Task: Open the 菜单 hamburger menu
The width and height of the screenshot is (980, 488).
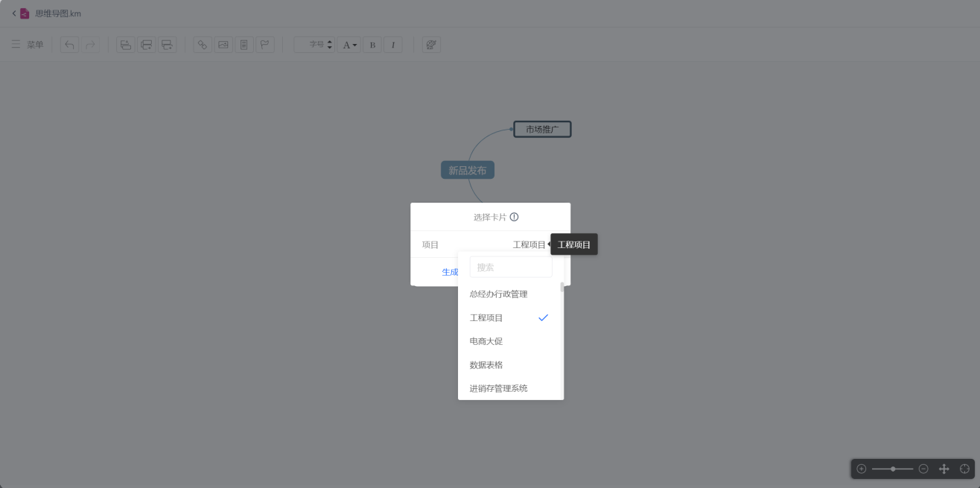Action: point(28,45)
